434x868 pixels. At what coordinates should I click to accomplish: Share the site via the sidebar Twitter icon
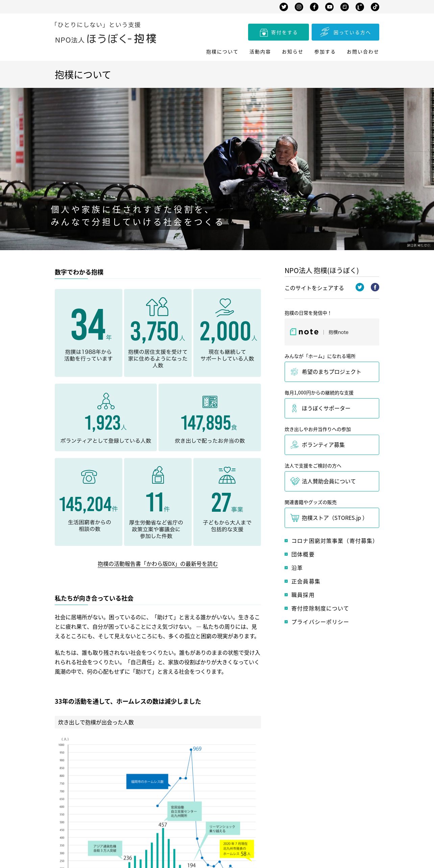[360, 287]
